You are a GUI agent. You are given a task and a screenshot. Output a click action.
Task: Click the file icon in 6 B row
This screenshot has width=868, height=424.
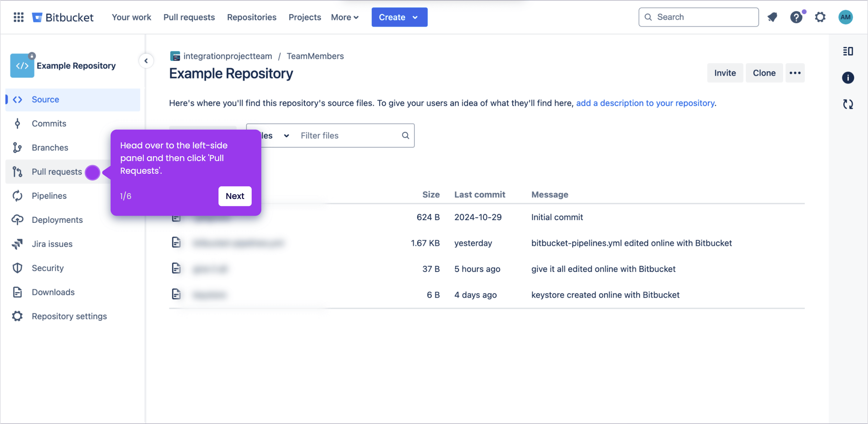pos(176,295)
